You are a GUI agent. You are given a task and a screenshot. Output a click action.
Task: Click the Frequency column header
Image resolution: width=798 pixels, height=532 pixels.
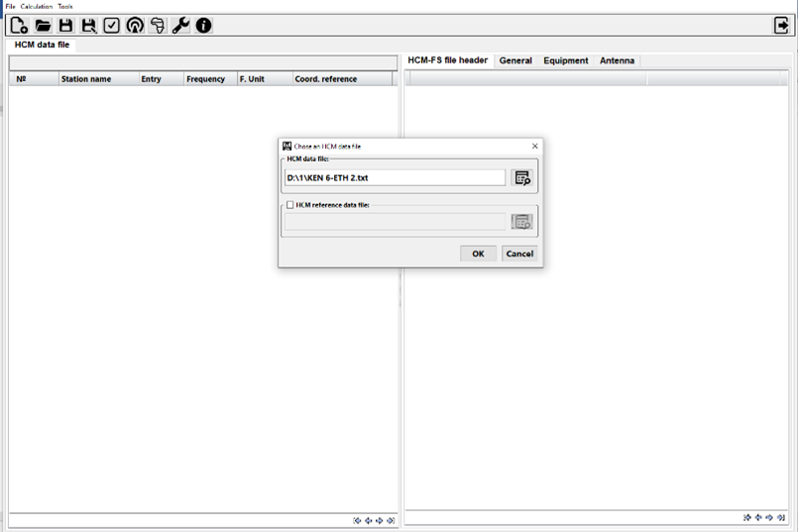coord(211,79)
